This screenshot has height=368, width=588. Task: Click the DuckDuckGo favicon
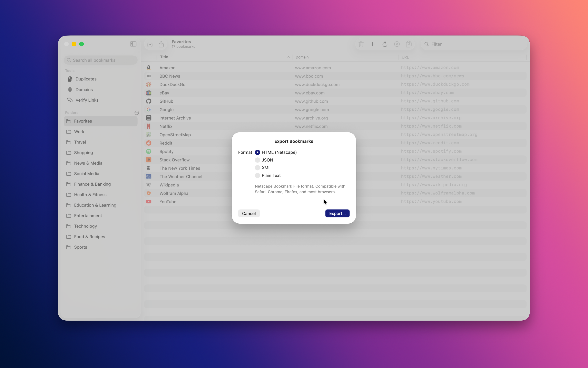149,84
